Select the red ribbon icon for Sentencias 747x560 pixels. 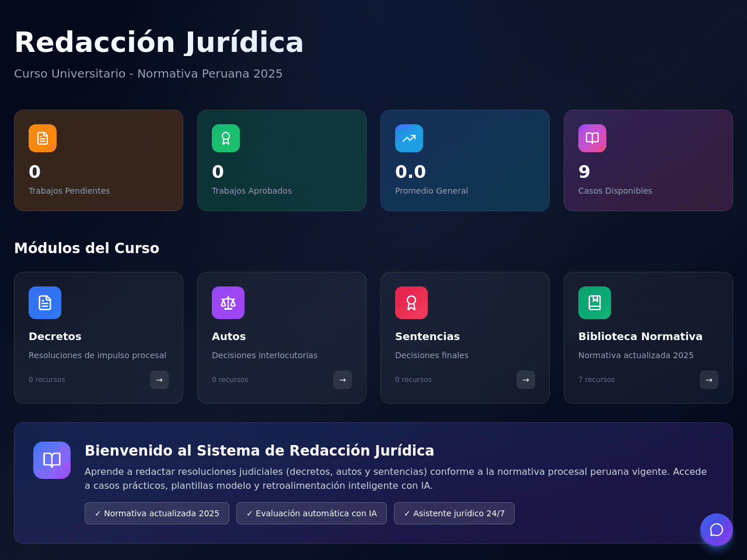click(411, 303)
